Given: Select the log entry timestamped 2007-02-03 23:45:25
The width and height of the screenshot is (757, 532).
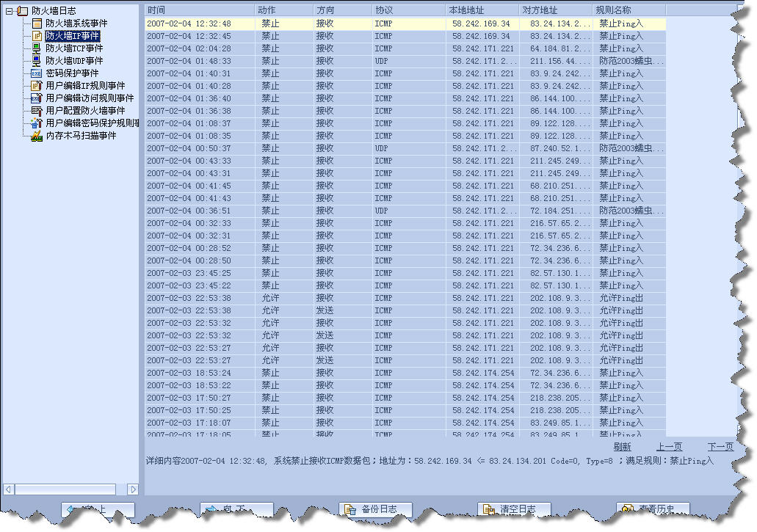Looking at the screenshot, I should pyautogui.click(x=405, y=273).
